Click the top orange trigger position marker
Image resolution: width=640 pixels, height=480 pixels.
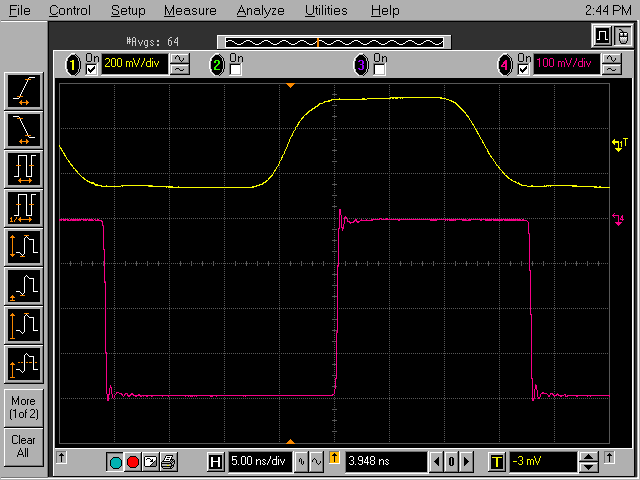point(290,85)
